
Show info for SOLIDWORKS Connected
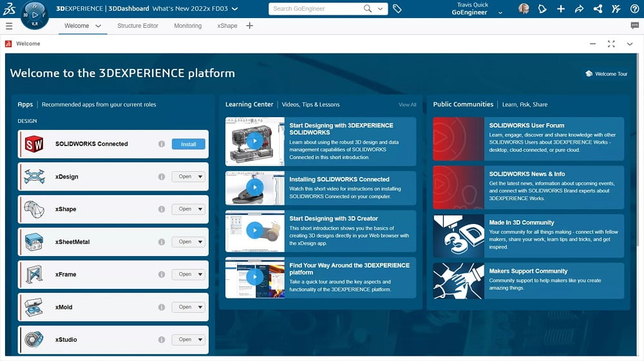(162, 144)
